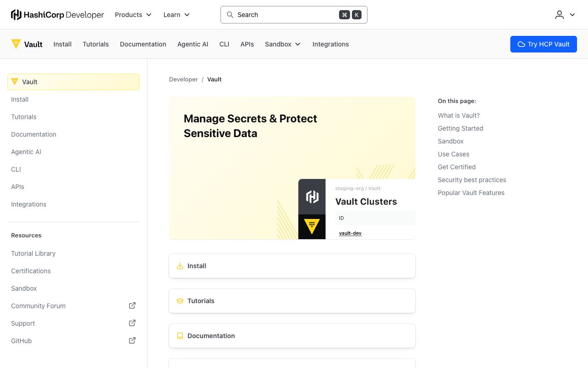Screen dimensions: 588x368
Task: Click the user account avatar icon
Action: (x=560, y=15)
